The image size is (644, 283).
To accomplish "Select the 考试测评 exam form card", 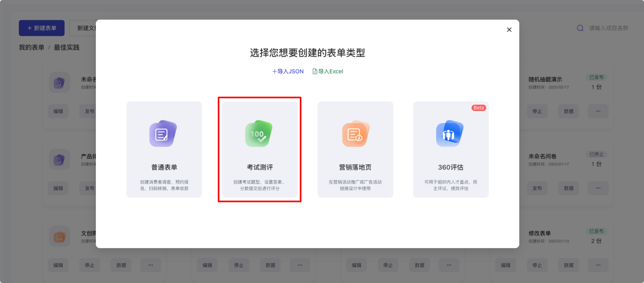I will click(x=259, y=149).
